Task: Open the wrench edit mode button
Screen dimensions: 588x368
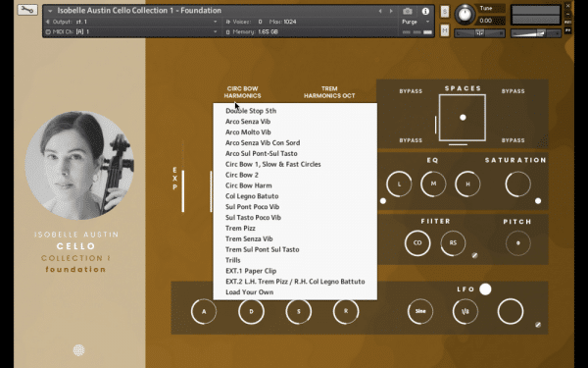Action: coord(27,10)
